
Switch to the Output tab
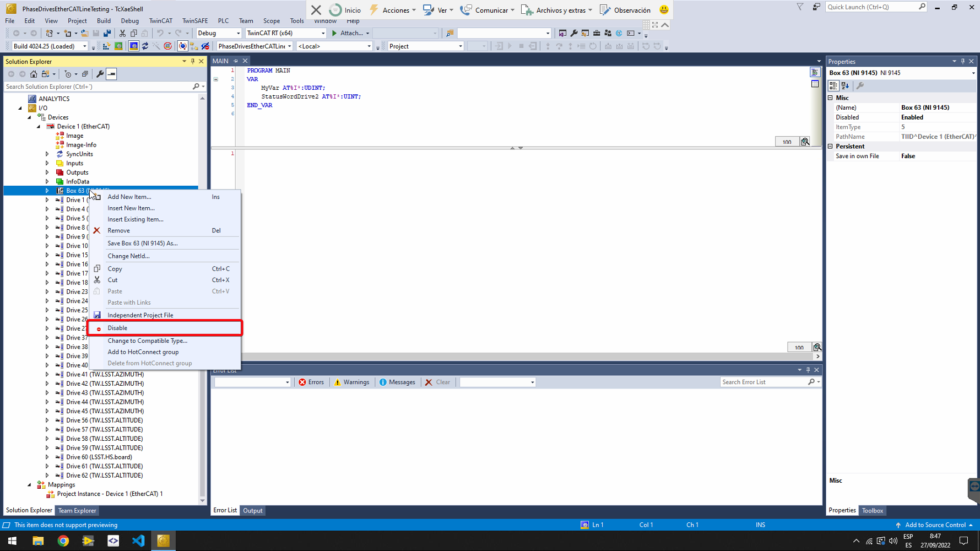pos(253,511)
